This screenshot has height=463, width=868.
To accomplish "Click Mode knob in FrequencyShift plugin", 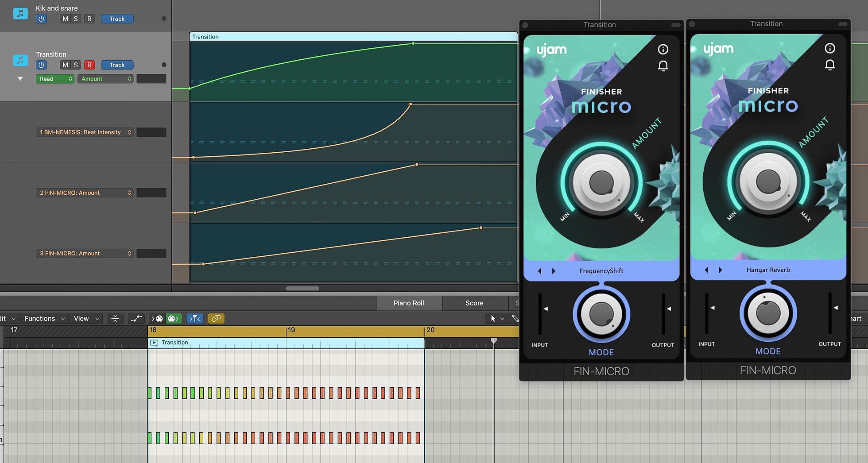I will (x=601, y=314).
